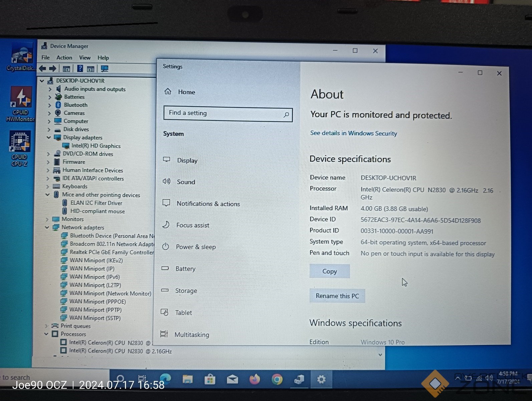Collapse the Processors node
The width and height of the screenshot is (532, 401).
click(x=46, y=334)
